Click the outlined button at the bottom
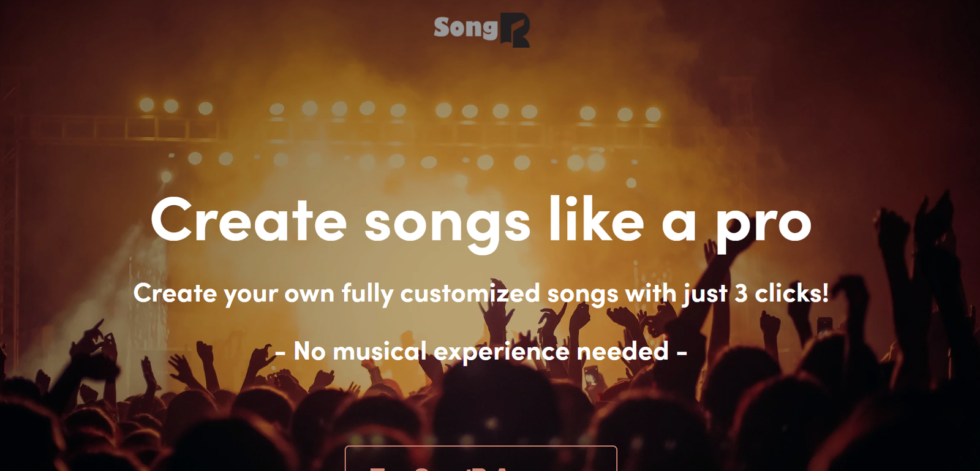 [x=481, y=459]
